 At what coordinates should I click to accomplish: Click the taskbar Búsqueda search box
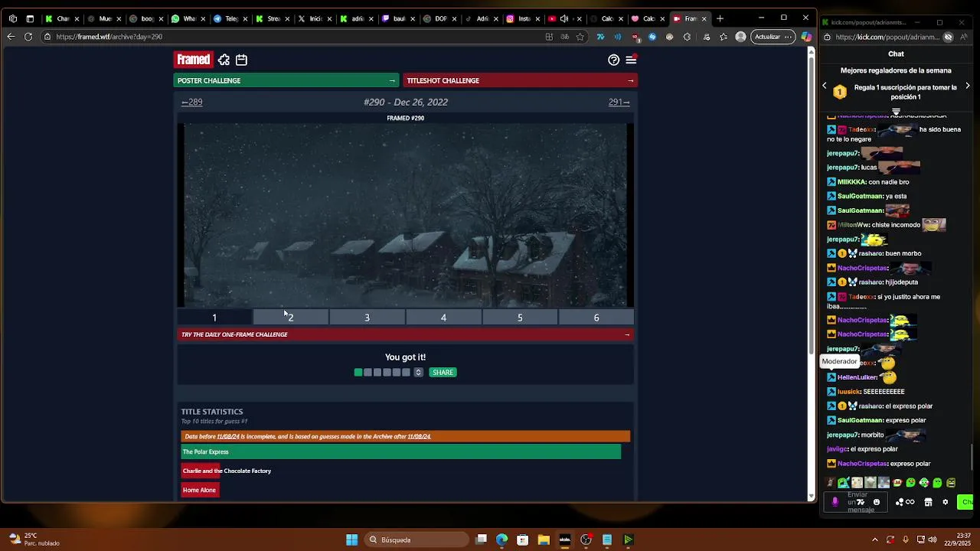(x=417, y=540)
